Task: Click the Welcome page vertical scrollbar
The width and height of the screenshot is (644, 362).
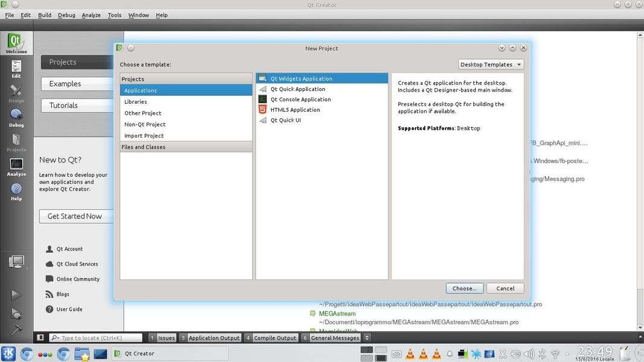Action: pos(640,180)
